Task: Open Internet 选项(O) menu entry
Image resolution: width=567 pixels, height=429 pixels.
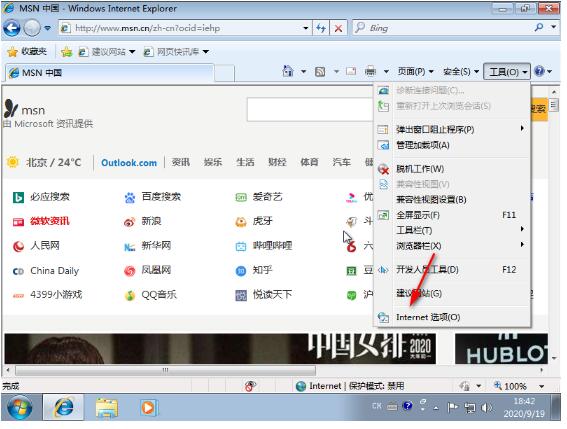Action: coord(452,317)
